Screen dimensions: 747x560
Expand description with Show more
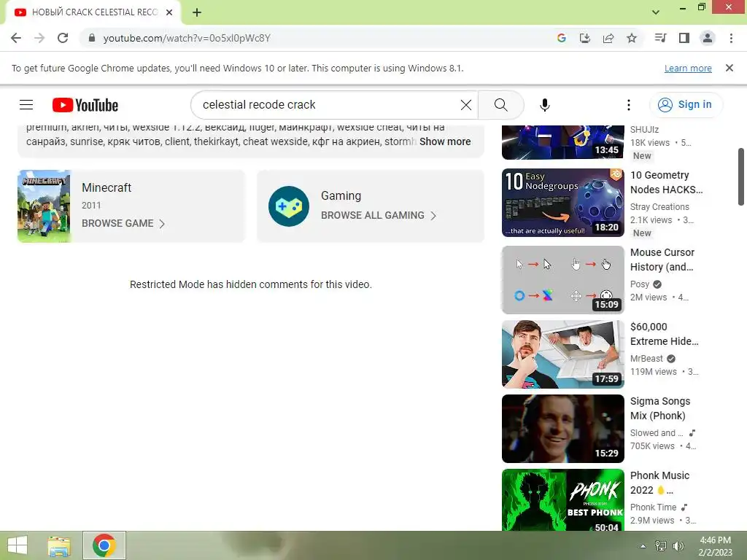click(445, 141)
